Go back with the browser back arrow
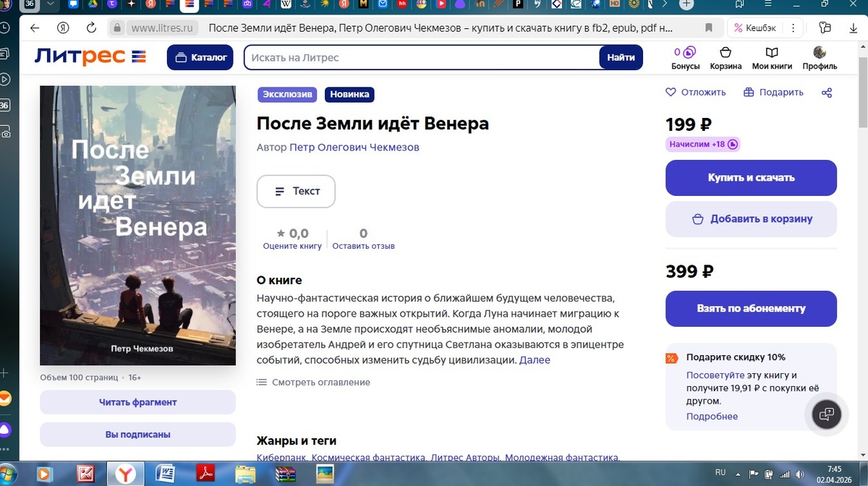This screenshot has width=868, height=486. [x=35, y=28]
